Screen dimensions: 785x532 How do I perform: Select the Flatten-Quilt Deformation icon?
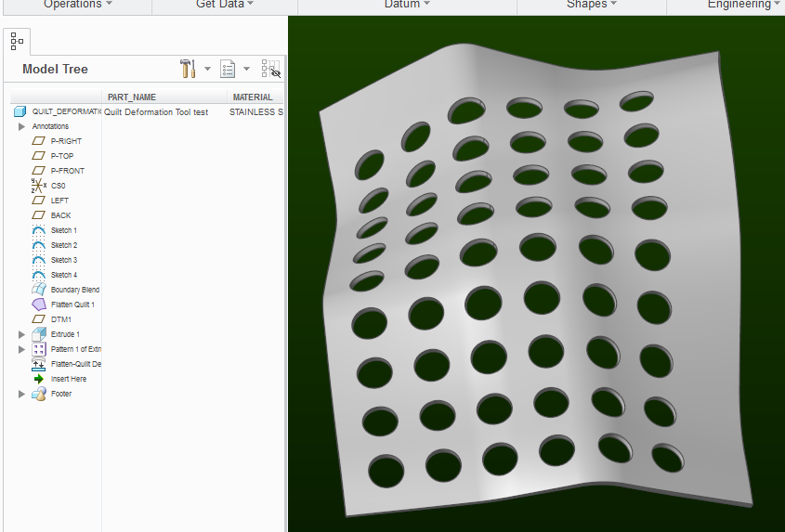click(38, 364)
